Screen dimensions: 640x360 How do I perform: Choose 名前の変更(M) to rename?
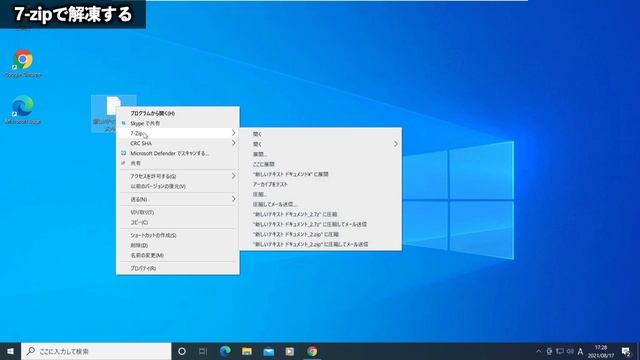tap(178, 255)
